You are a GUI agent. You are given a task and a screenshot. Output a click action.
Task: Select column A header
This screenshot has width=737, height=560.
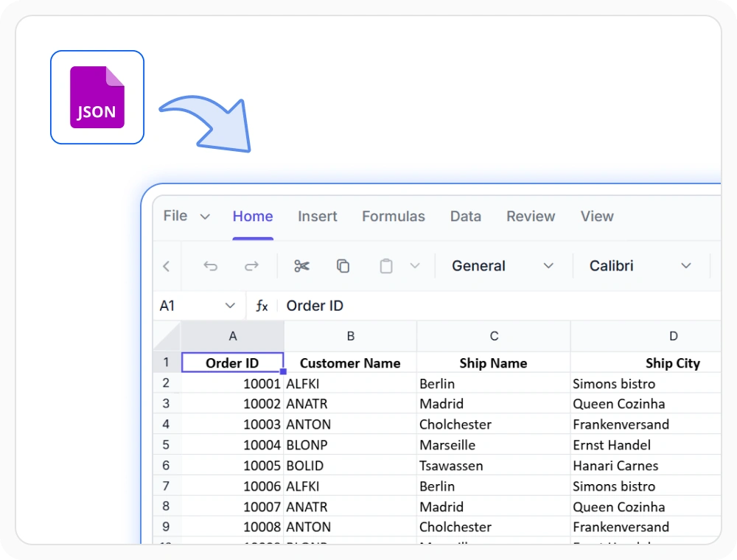233,337
